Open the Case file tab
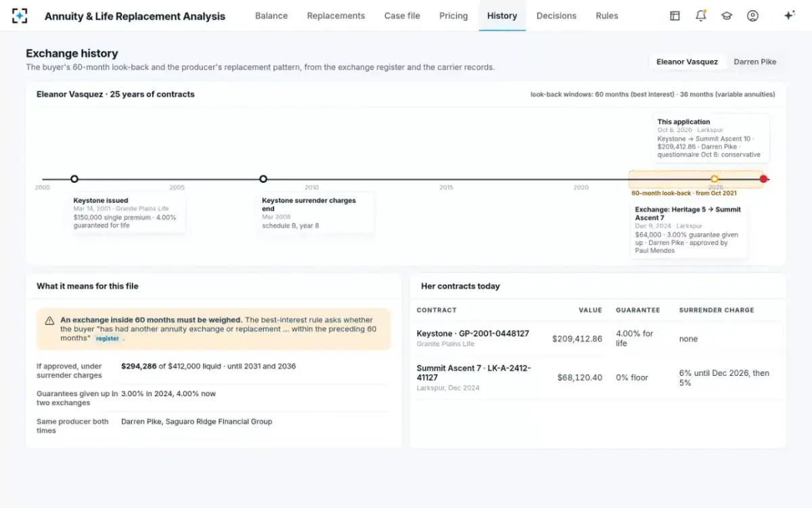This screenshot has width=812, height=508. pyautogui.click(x=402, y=16)
